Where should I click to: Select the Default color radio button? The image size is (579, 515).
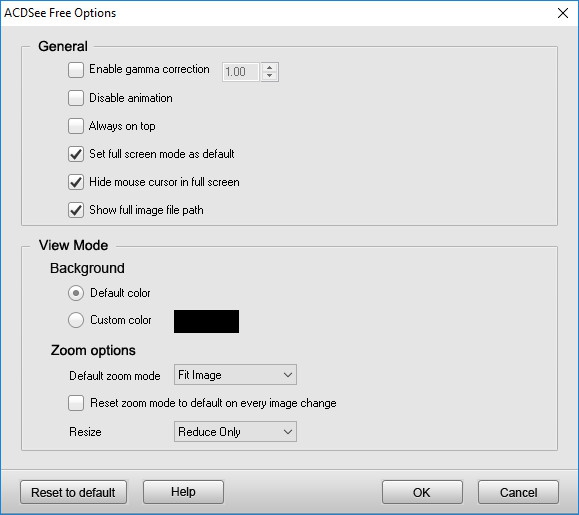(76, 293)
